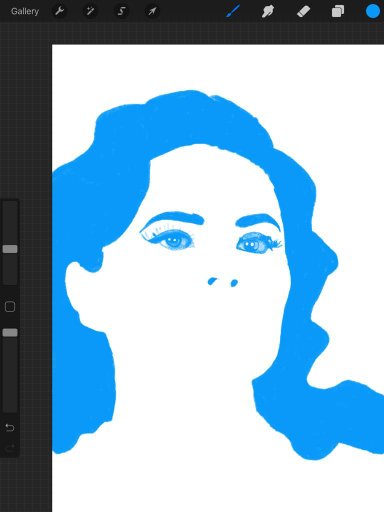384x512 pixels.
Task: Open the Adjustments magic wand menu
Action: click(x=90, y=12)
